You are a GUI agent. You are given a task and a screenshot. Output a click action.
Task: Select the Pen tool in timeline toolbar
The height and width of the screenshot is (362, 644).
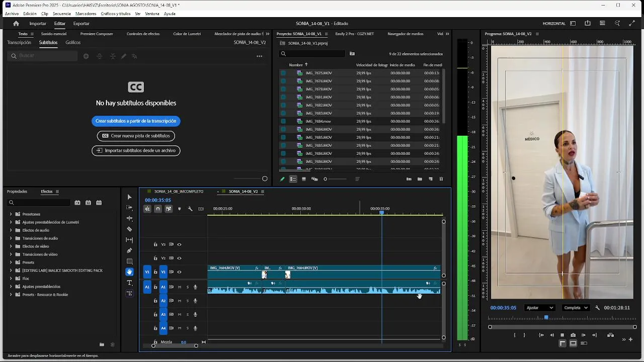(129, 250)
